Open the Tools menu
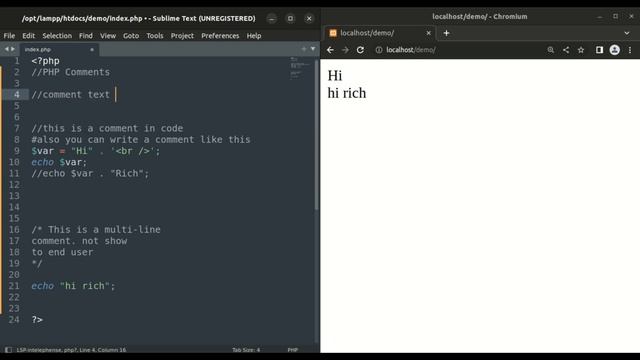The width and height of the screenshot is (640, 360). [155, 36]
